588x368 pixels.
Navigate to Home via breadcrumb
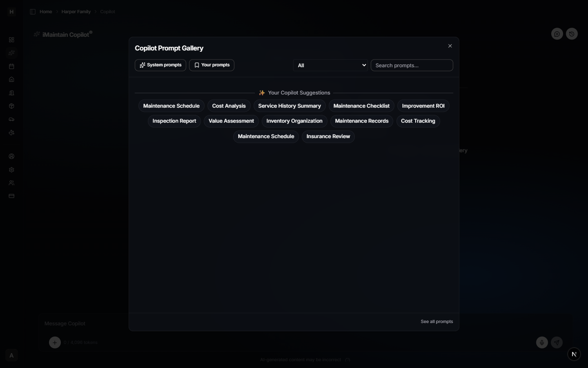click(45, 11)
